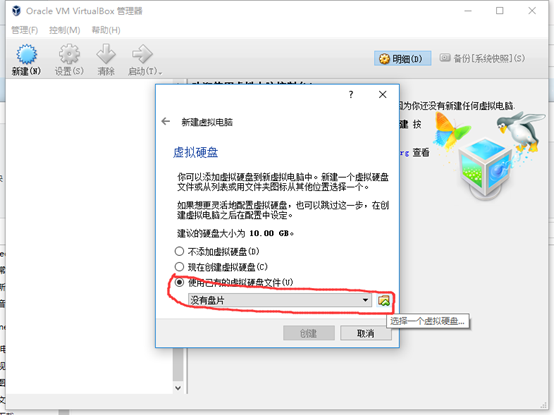Click the question mark help icon in dialog
Viewport: 554px width, 415px height.
pos(351,95)
